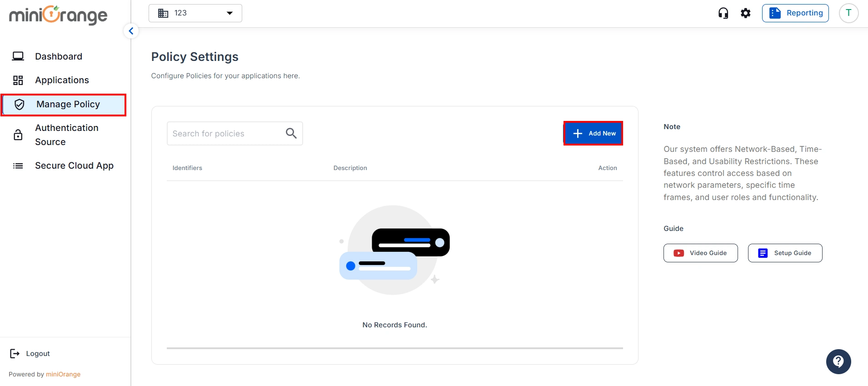Screen dimensions: 868x386
Task: Focus the Search for policies field
Action: point(225,134)
